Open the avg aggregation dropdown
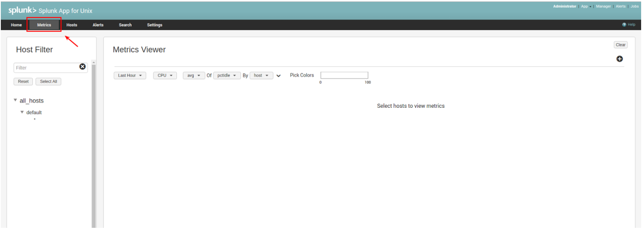 click(193, 76)
